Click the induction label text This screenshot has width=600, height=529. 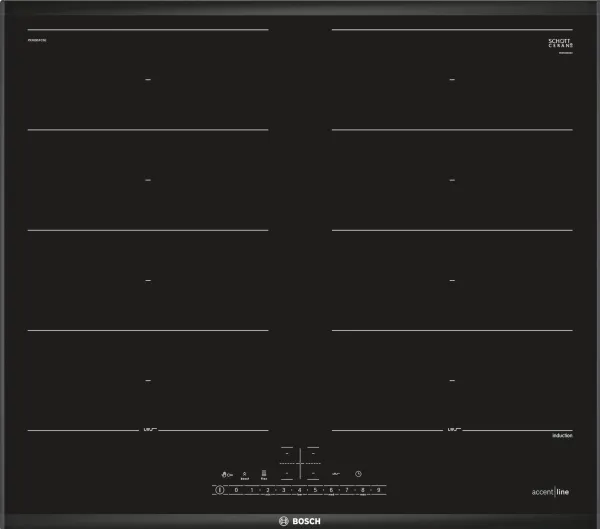[x=562, y=436]
